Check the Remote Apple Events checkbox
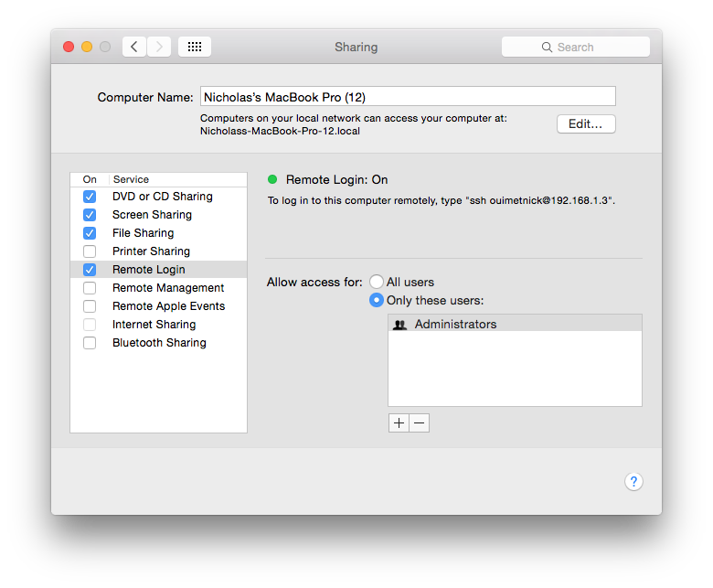713x588 pixels. click(90, 306)
